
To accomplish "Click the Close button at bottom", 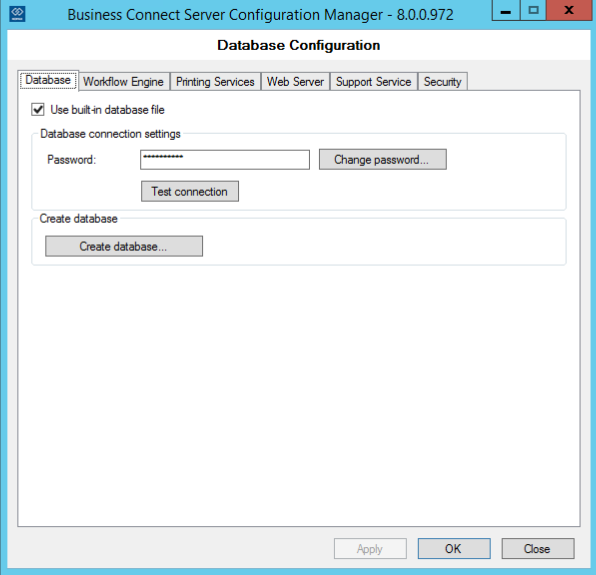I will tap(537, 548).
